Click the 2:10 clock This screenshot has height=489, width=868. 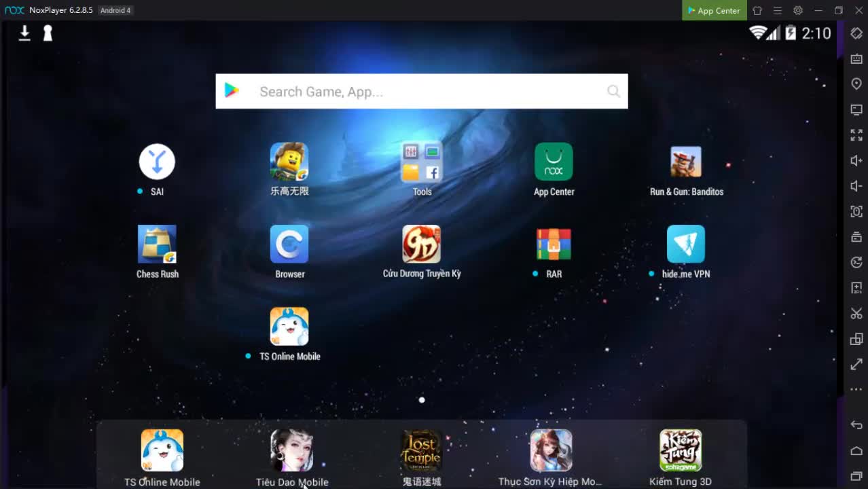(x=816, y=33)
